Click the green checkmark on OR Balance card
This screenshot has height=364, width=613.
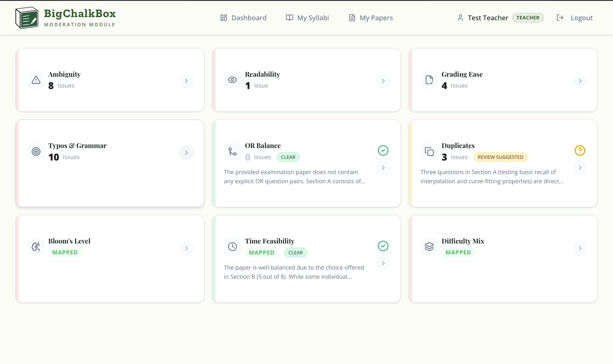(x=383, y=150)
